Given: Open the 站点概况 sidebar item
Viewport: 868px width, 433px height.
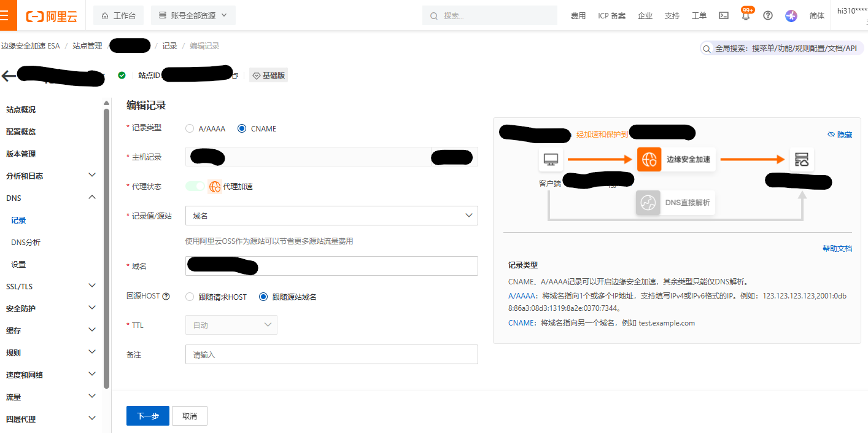Looking at the screenshot, I should click(21, 109).
